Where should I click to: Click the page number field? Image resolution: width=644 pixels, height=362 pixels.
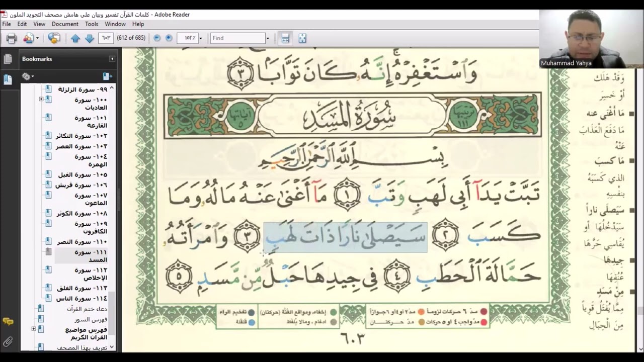[106, 38]
